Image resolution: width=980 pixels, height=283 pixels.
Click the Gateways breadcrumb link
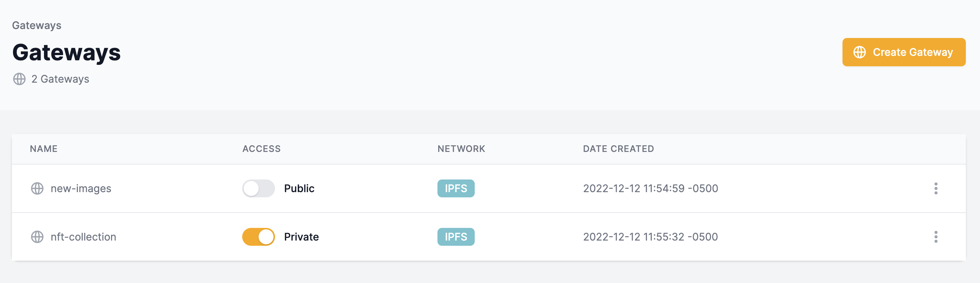(36, 25)
